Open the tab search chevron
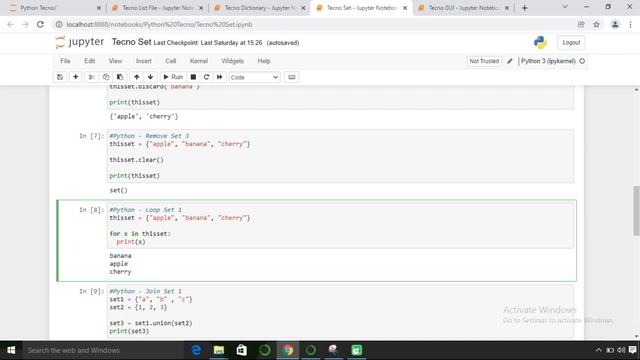The height and width of the screenshot is (360, 640). [565, 7]
